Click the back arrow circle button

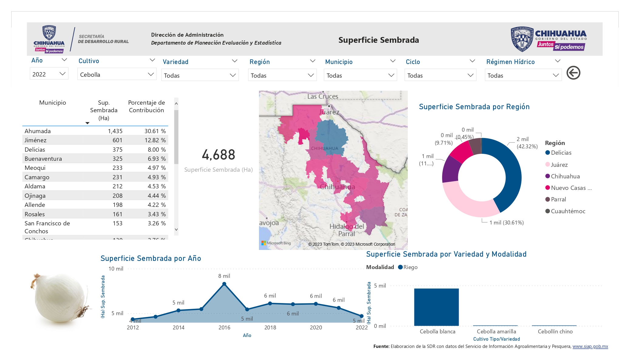pyautogui.click(x=573, y=73)
